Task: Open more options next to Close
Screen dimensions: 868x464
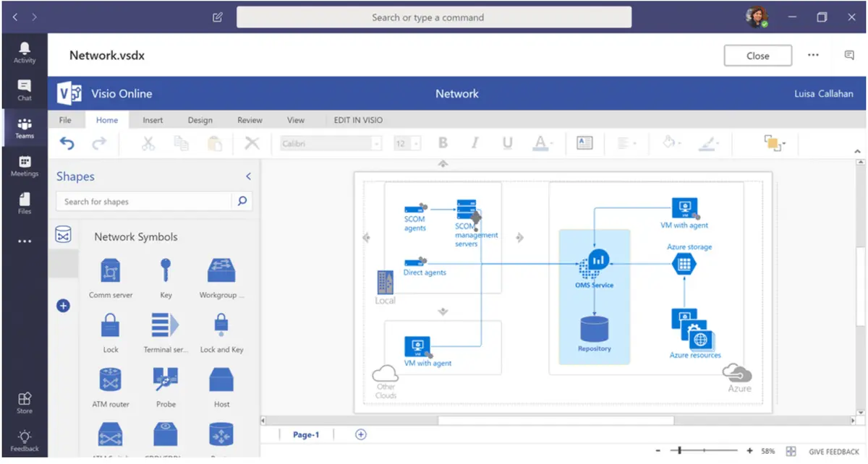Action: [x=813, y=55]
